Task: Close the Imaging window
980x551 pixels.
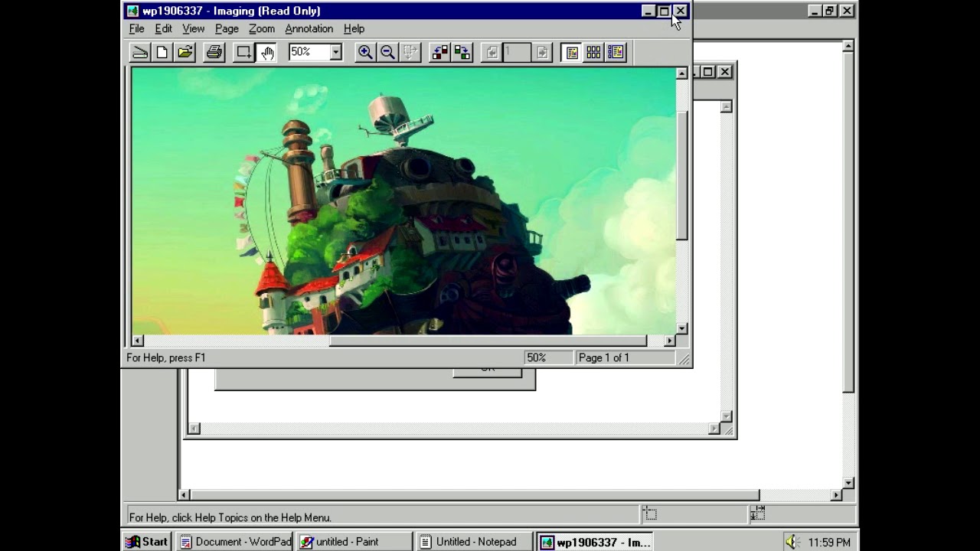Action: [680, 11]
